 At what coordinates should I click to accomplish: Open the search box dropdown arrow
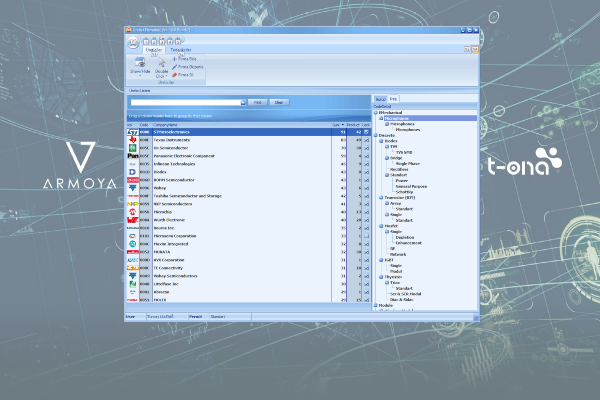243,103
